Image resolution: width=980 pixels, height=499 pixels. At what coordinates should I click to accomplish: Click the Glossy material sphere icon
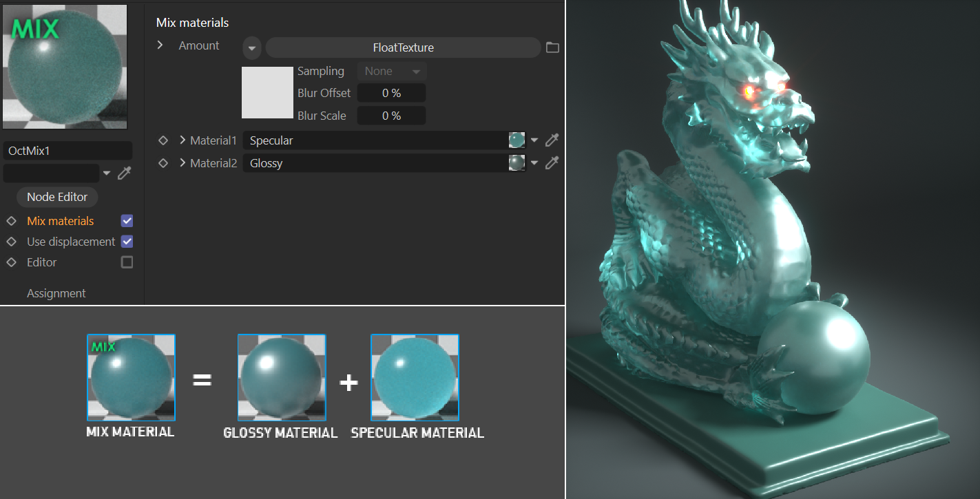517,163
